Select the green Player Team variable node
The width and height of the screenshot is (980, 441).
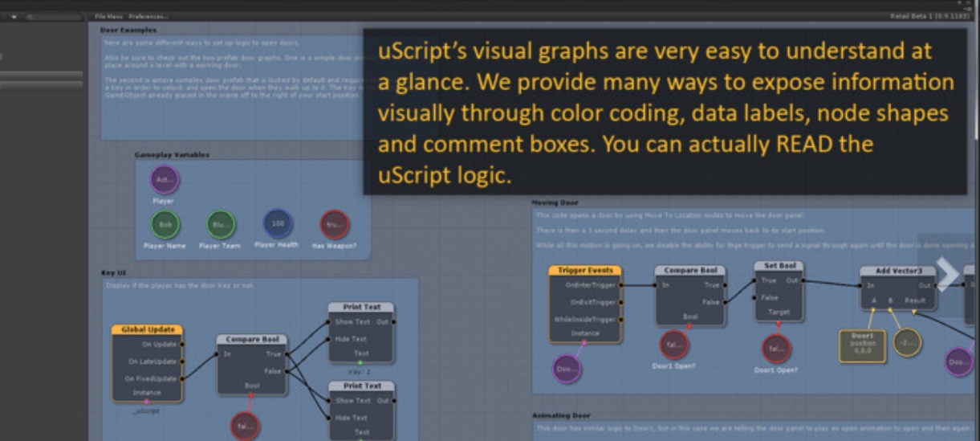(219, 225)
